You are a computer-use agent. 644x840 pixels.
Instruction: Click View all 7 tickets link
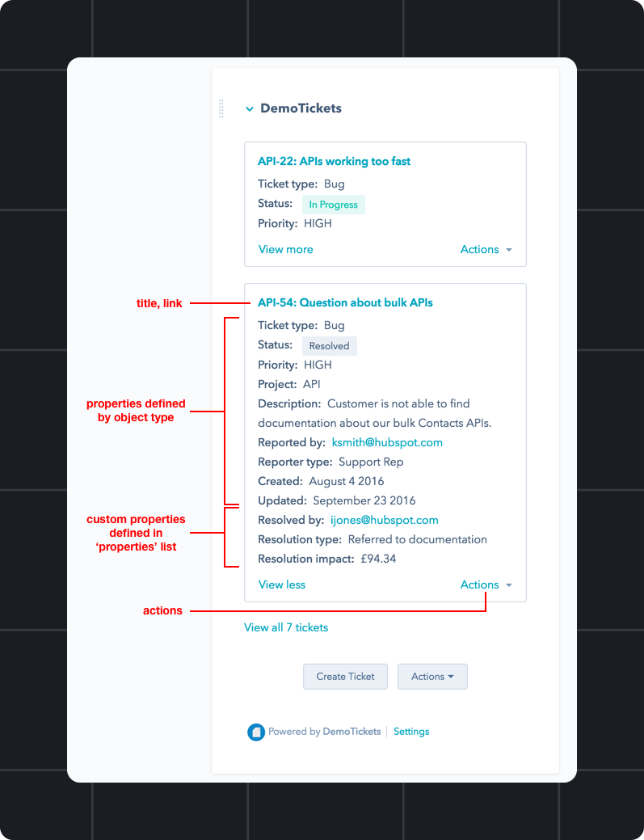[286, 627]
